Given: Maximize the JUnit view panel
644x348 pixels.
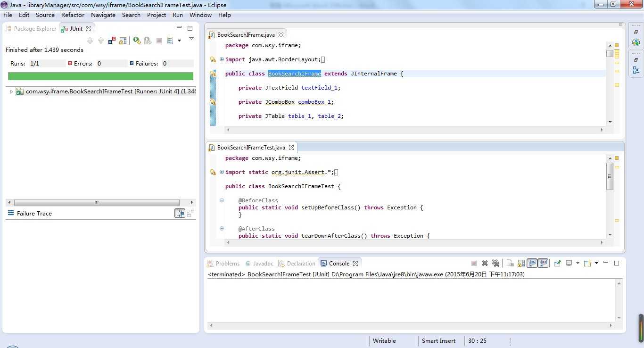Looking at the screenshot, I should click(190, 28).
